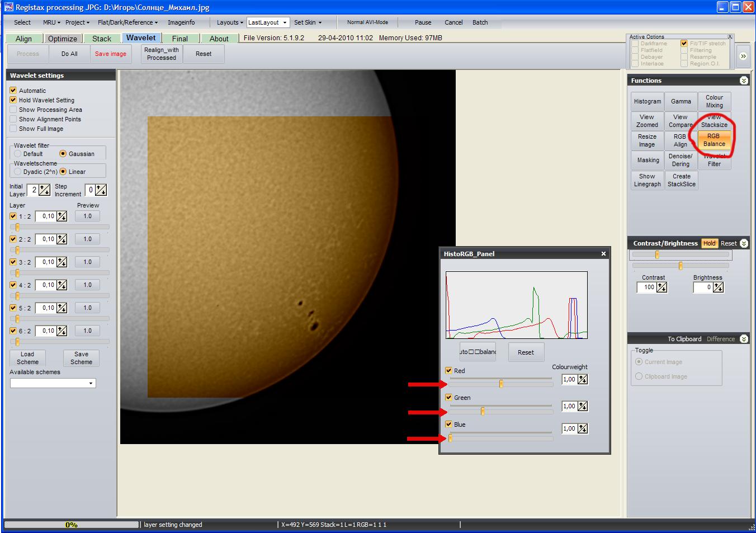Viewport: 756px width, 533px height.
Task: Open the Available schemes dropdown
Action: click(x=91, y=383)
